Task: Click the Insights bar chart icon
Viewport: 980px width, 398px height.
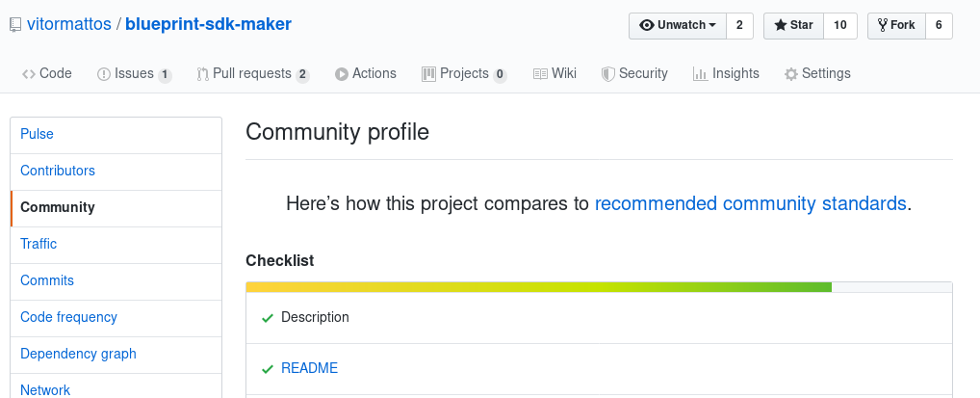Action: [x=700, y=74]
